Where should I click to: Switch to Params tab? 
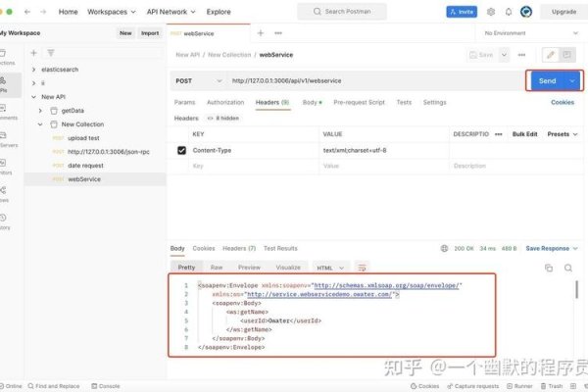point(184,102)
